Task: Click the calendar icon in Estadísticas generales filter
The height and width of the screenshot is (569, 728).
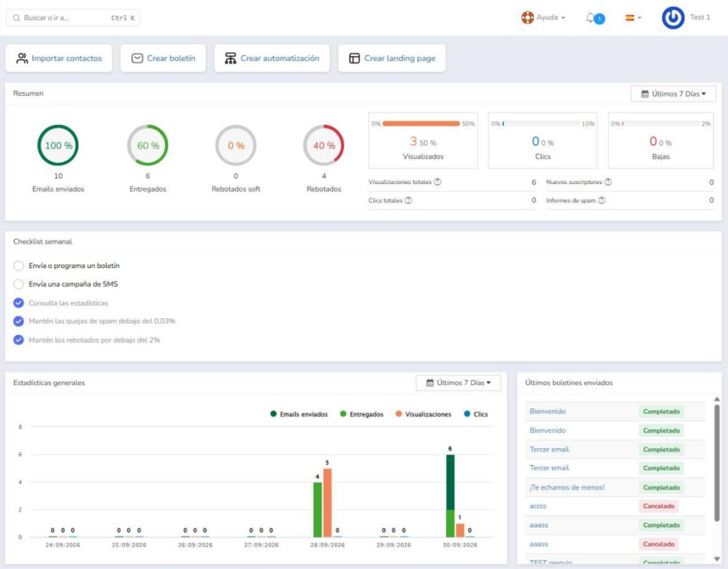Action: (x=430, y=383)
